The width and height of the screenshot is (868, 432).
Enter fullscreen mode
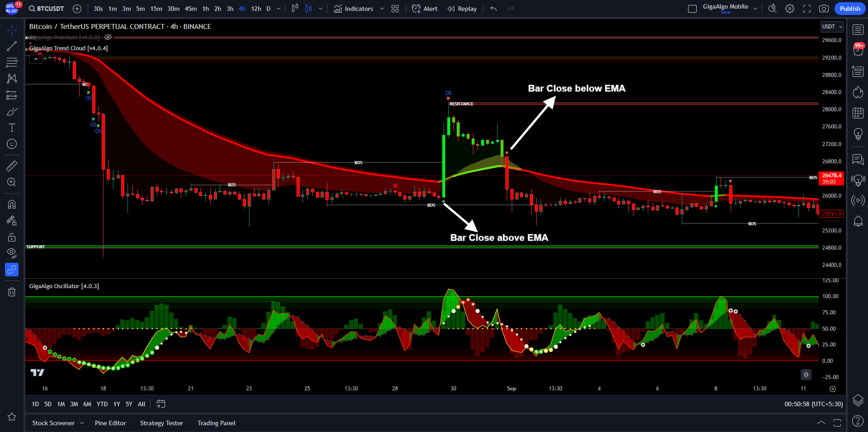(x=807, y=9)
